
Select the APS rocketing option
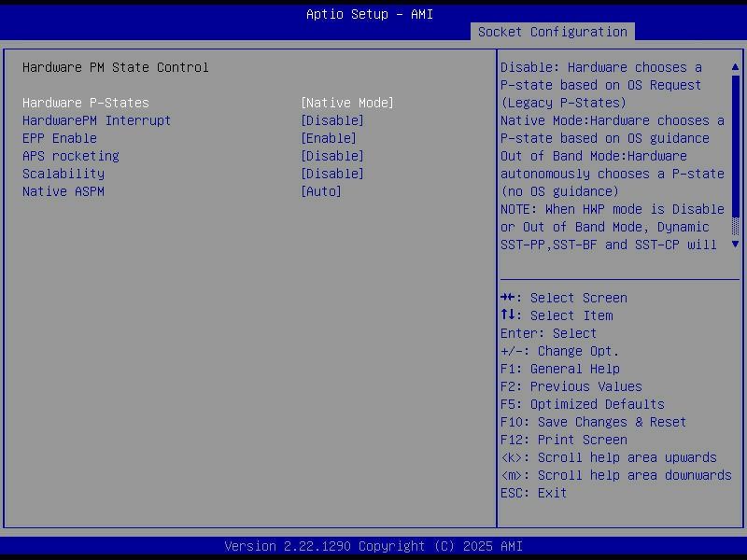[71, 156]
